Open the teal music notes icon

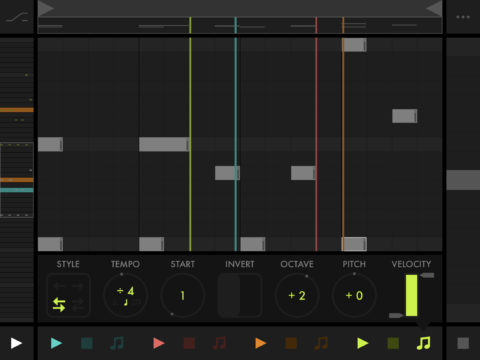[117, 343]
